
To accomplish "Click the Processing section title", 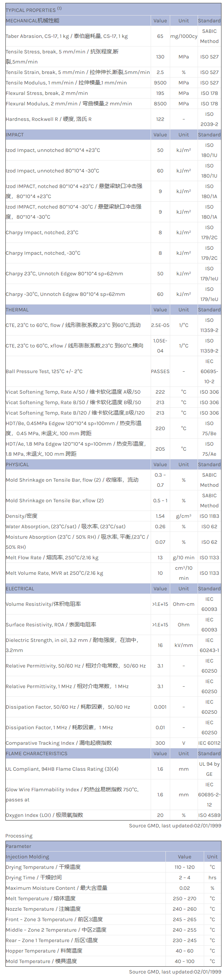I will (x=19, y=836).
